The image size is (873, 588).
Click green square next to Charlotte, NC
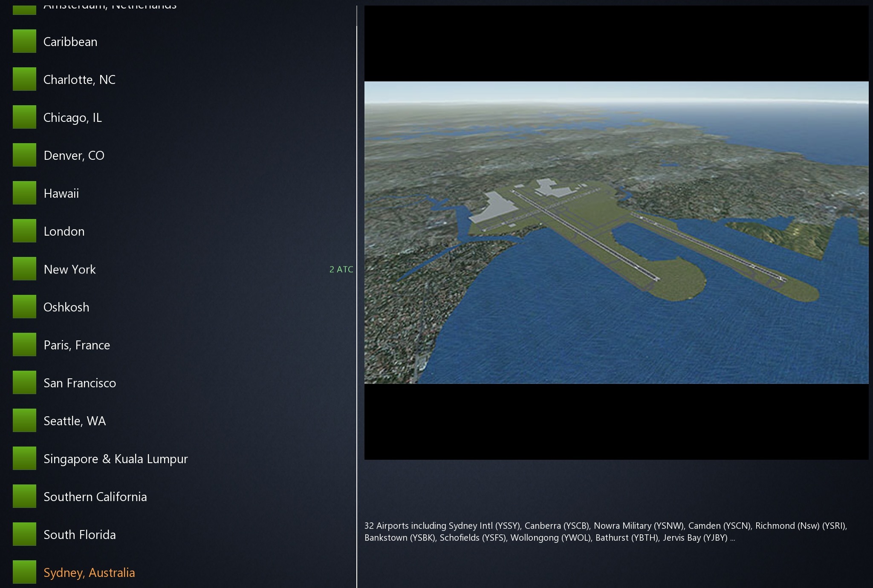pyautogui.click(x=24, y=79)
